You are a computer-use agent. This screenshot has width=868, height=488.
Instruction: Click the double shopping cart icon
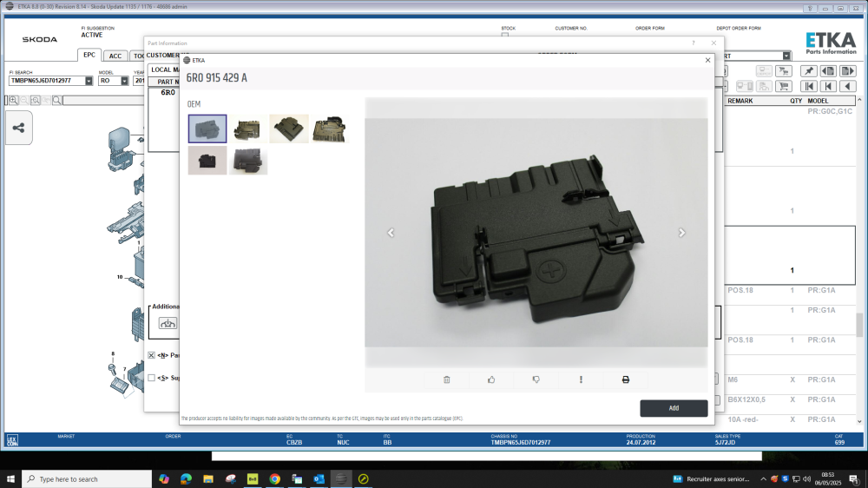point(783,71)
